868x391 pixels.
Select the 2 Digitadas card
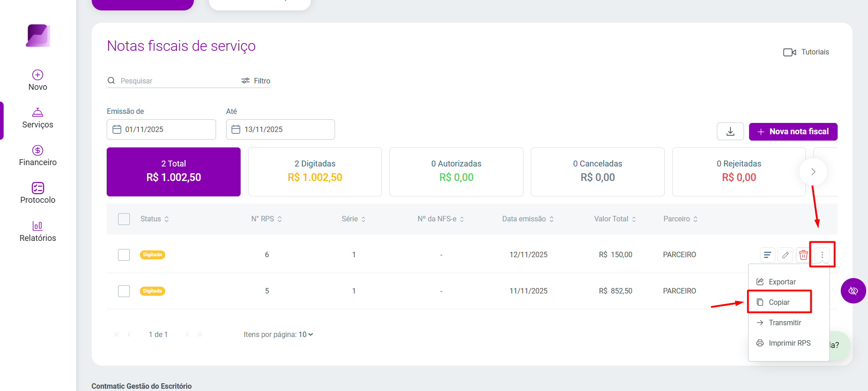click(315, 172)
